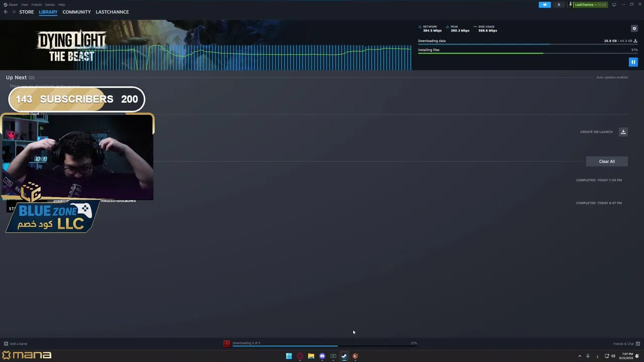The image size is (644, 362).
Task: Click the PEAK speed stat
Action: [458, 29]
